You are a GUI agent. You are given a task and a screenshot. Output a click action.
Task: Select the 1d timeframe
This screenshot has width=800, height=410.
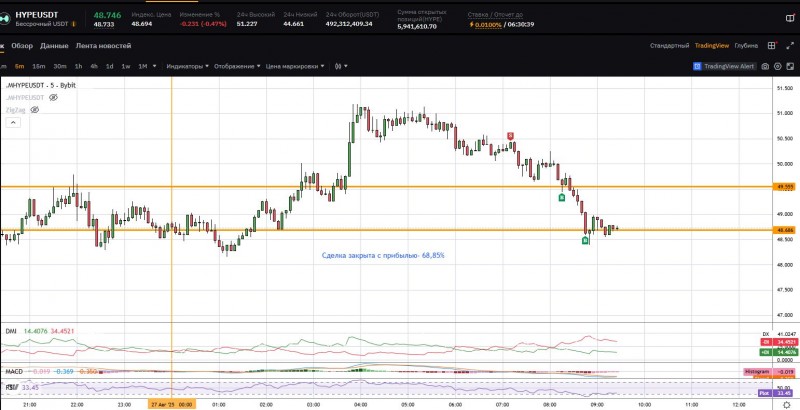(x=109, y=66)
